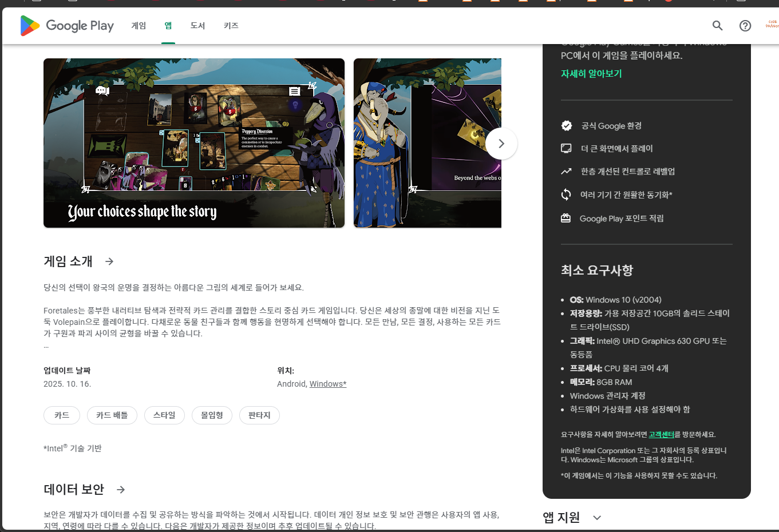Open the account avatar in the header
Screen dimensions: 779x532
coord(772,24)
